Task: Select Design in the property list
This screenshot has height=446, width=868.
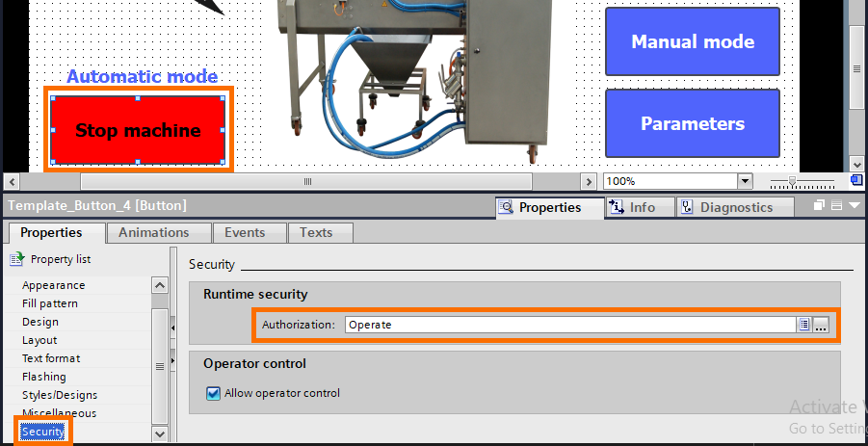Action: point(40,322)
